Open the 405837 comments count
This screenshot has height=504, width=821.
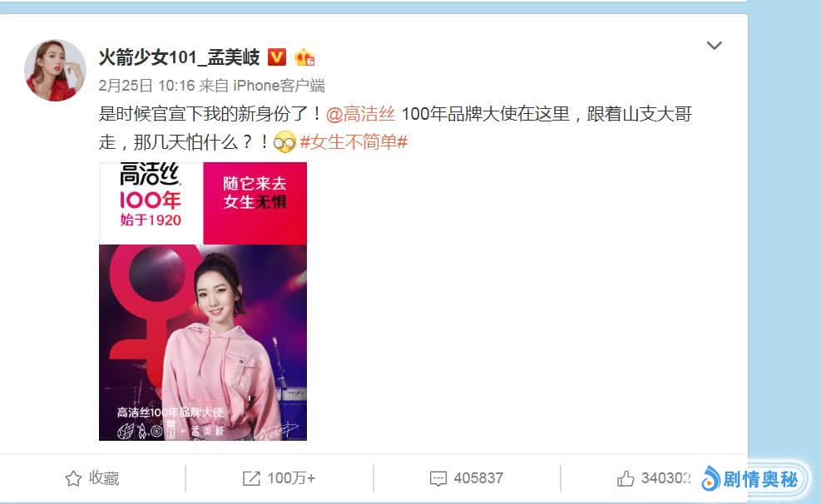pyautogui.click(x=478, y=478)
